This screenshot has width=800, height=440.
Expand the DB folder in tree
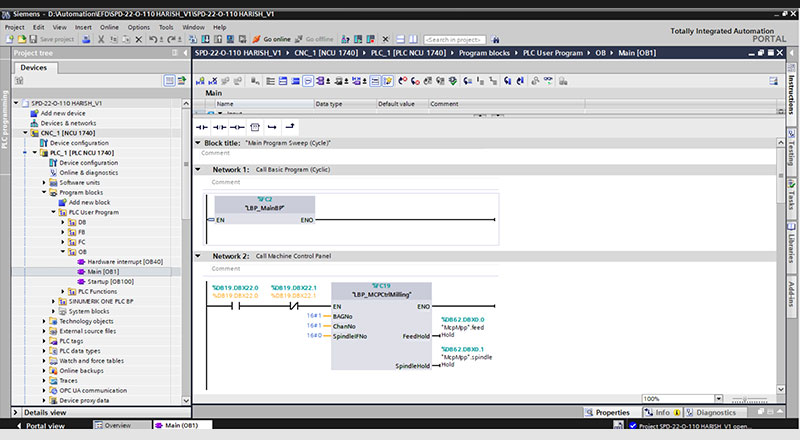(63, 222)
